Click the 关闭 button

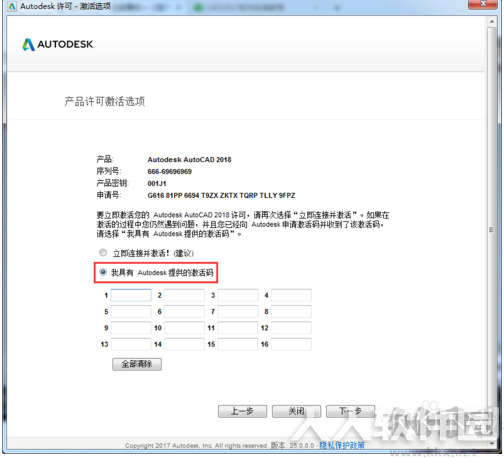pos(296,411)
